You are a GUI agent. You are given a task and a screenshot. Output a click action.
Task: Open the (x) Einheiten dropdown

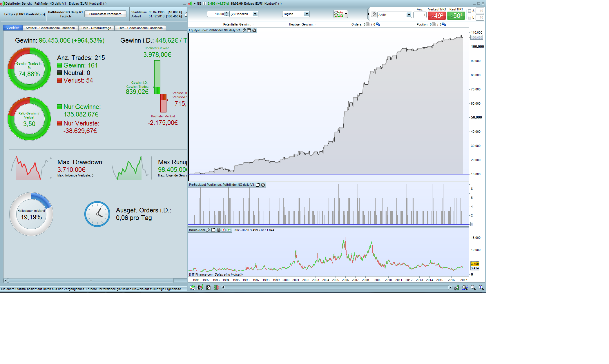255,14
